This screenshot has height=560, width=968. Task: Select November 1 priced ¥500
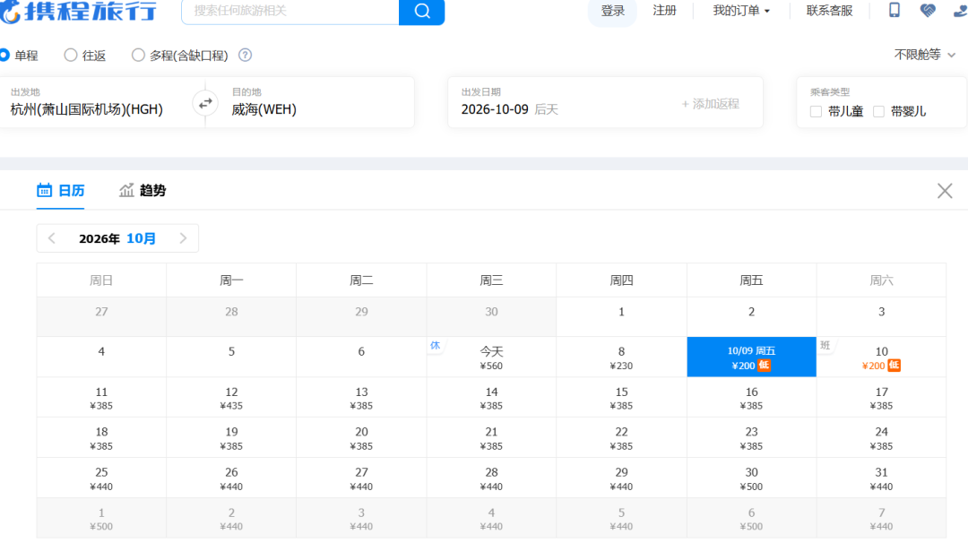click(x=101, y=518)
